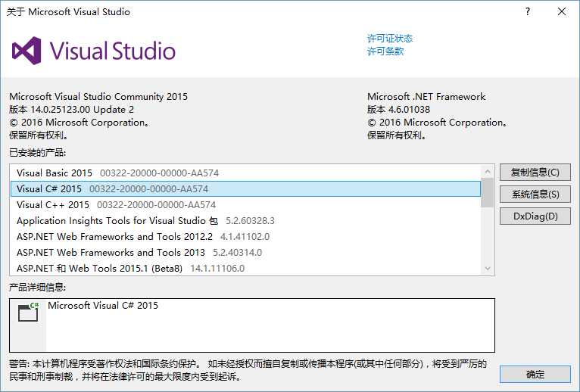
Task: Click Microsoft Visual Studio Community 2015 text
Action: click(98, 97)
